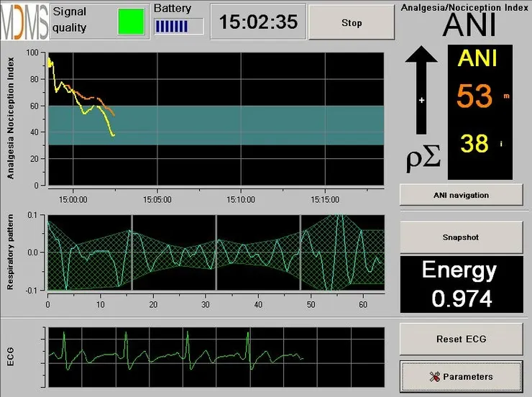Image resolution: width=532 pixels, height=397 pixels.
Task: Click the Battery label
Action: 173,8
